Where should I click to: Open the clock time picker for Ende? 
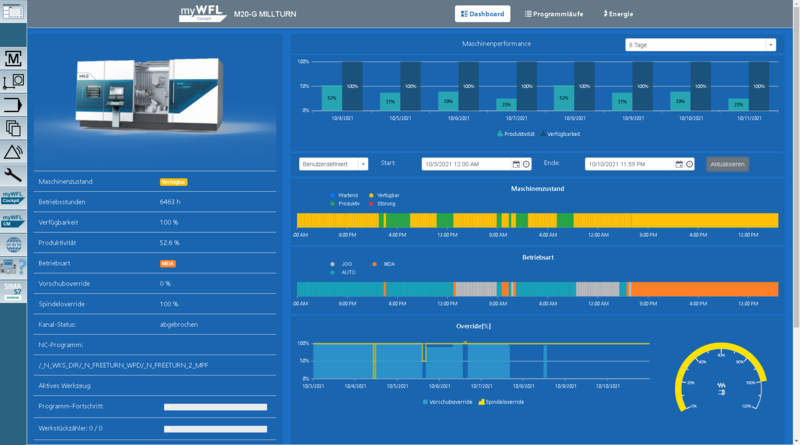pyautogui.click(x=689, y=164)
